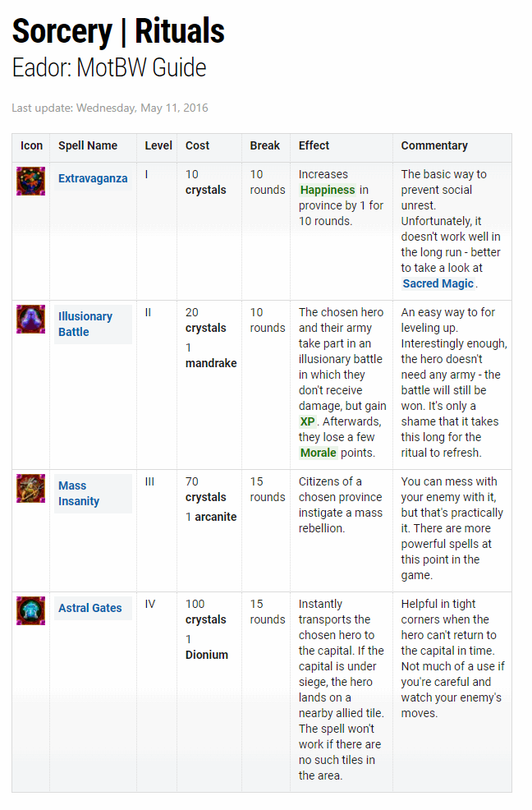Select the Commentary column header
The image size is (532, 810).
434,145
